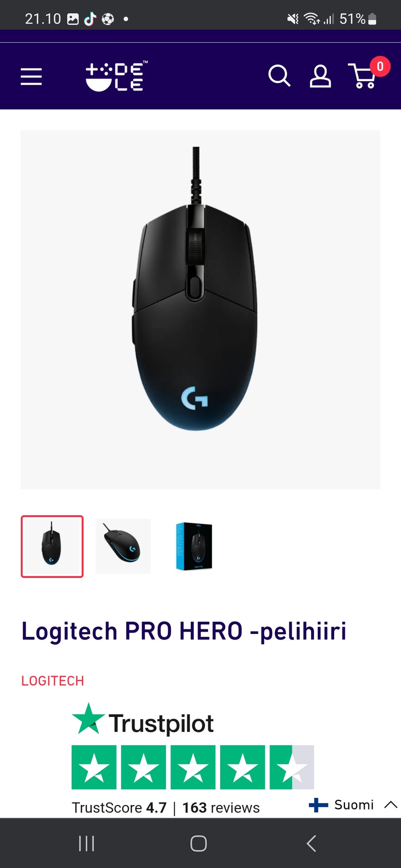Viewport: 401px width, 868px height.
Task: Tap the chevron next to Suomi
Action: (391, 805)
